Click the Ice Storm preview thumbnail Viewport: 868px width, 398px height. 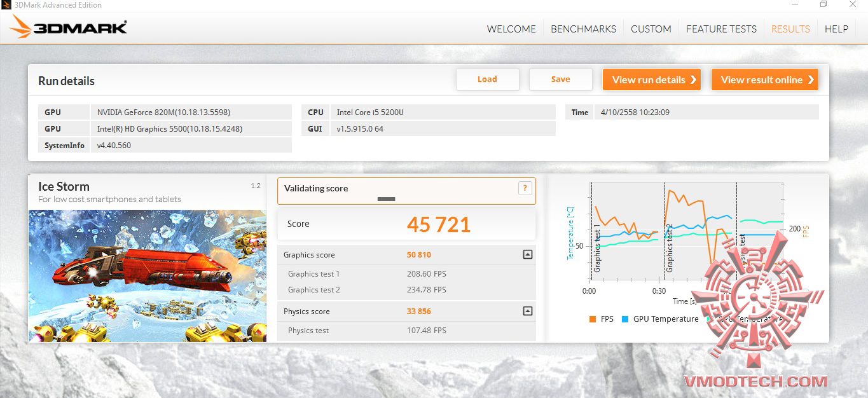[148, 276]
